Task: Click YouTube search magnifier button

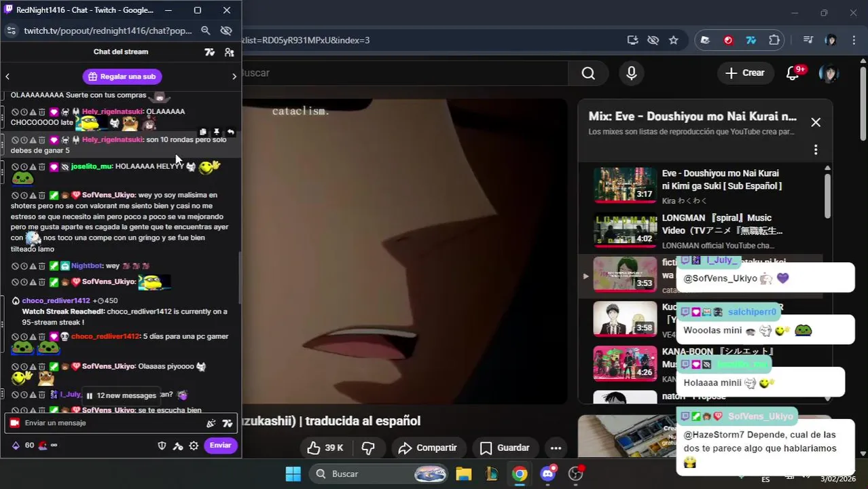Action: (588, 73)
